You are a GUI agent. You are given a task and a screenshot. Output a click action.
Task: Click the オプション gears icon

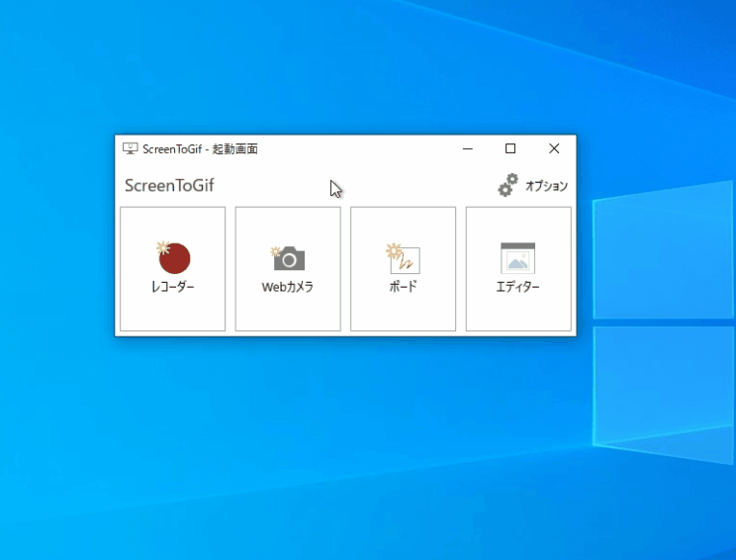click(507, 185)
